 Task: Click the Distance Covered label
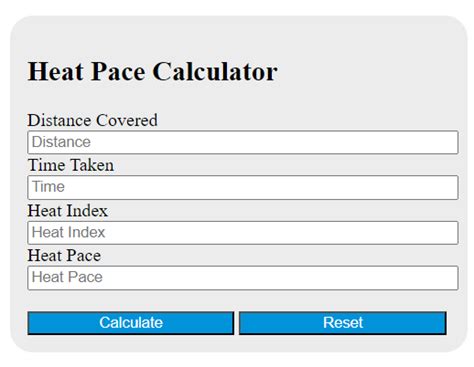[92, 120]
